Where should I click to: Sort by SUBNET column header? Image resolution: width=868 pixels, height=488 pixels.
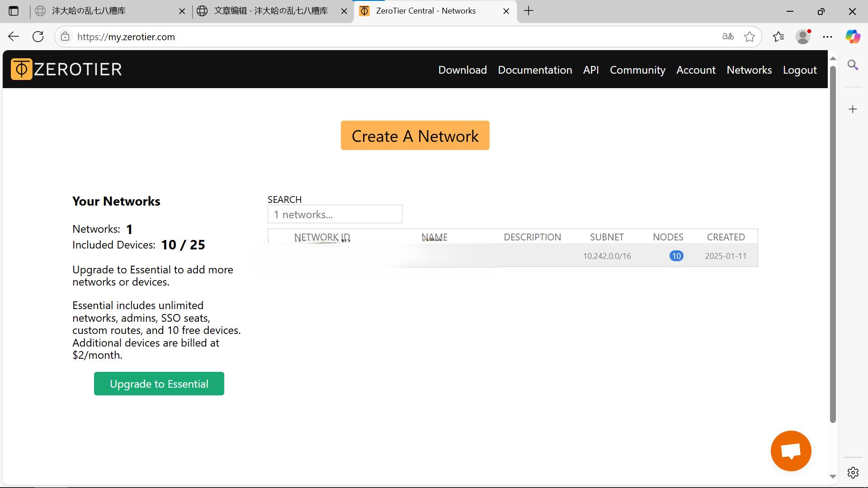[607, 237]
